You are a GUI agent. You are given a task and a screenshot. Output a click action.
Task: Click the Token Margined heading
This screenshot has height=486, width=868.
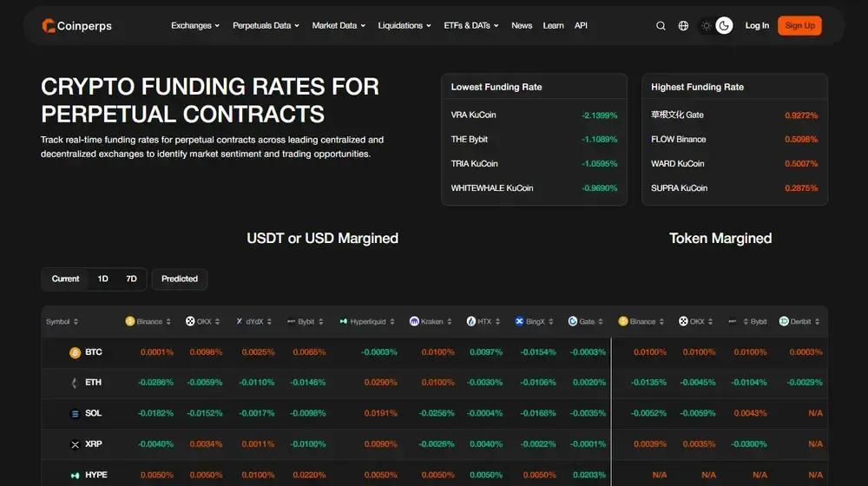(720, 238)
